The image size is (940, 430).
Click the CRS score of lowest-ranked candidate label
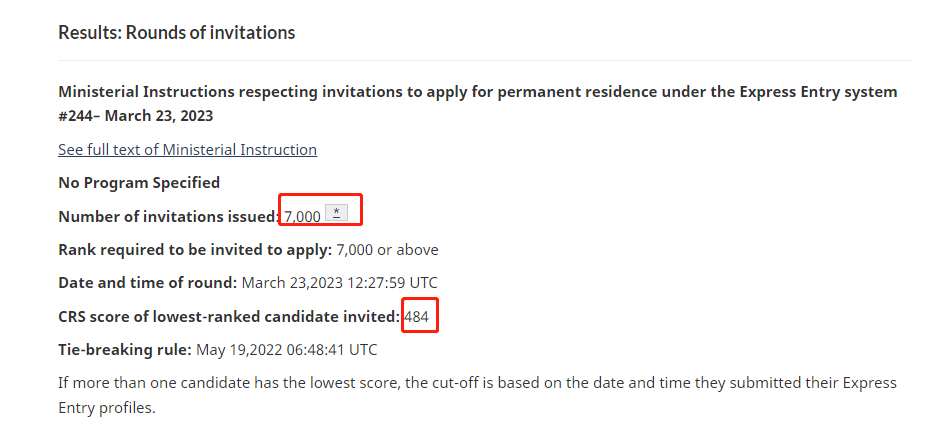(229, 316)
